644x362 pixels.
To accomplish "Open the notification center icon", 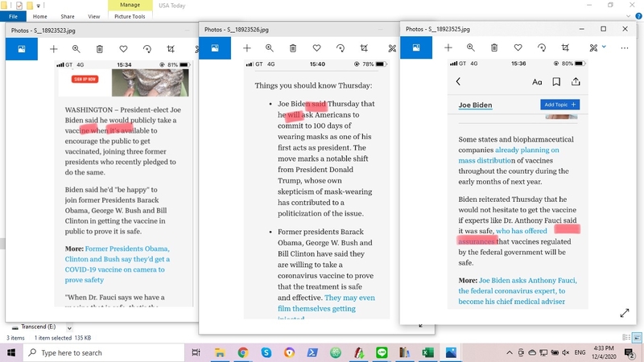I will (x=630, y=353).
